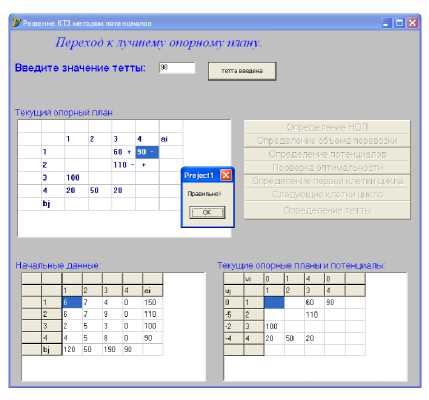The height and width of the screenshot is (400, 429).
Task: Minimize the application window
Action: pyautogui.click(x=387, y=23)
